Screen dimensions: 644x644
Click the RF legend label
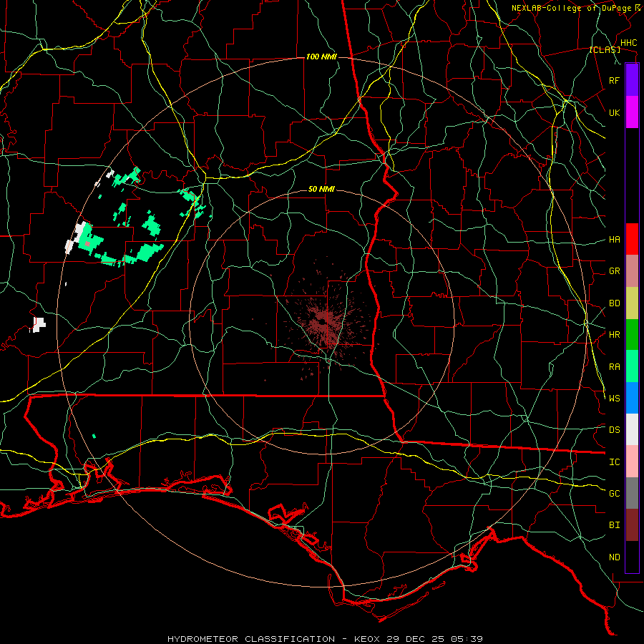tap(614, 80)
